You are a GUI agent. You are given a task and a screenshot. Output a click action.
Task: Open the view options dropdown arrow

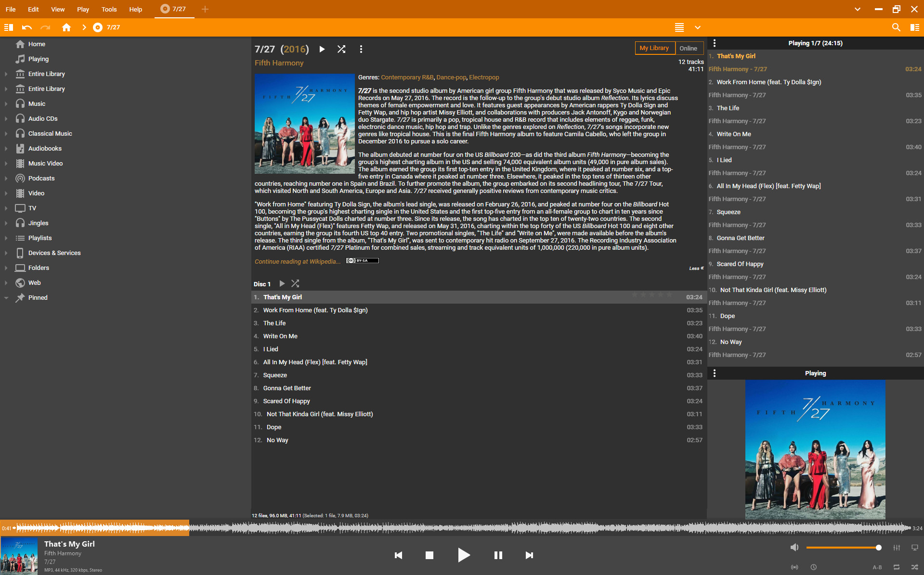(x=698, y=27)
